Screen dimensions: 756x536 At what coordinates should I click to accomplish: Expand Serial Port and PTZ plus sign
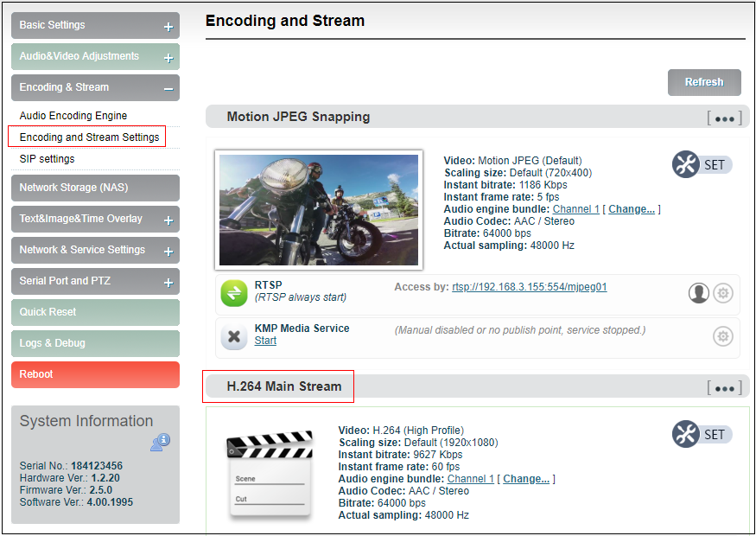168,284
